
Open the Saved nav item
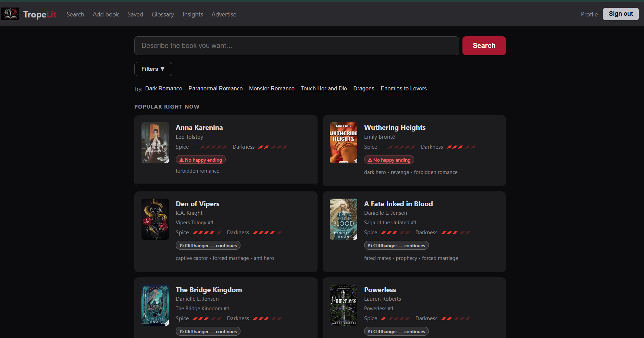pyautogui.click(x=135, y=14)
